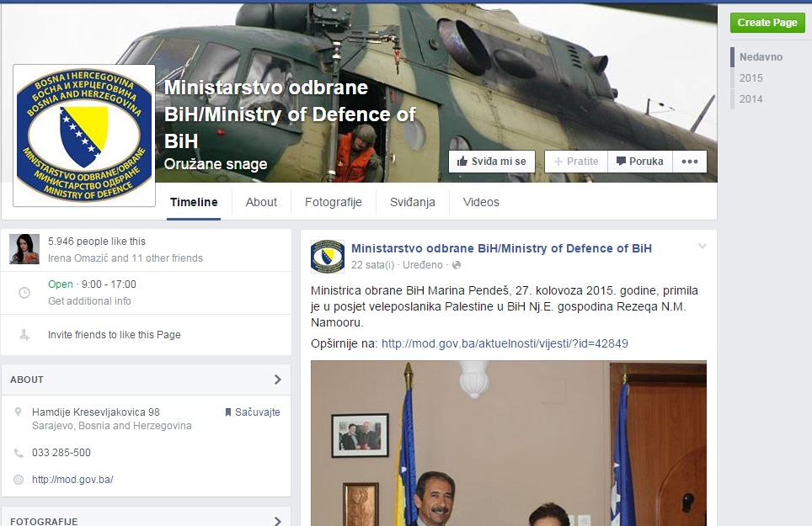Invite friends to like this Page
This screenshot has height=526, width=812.
coord(114,335)
